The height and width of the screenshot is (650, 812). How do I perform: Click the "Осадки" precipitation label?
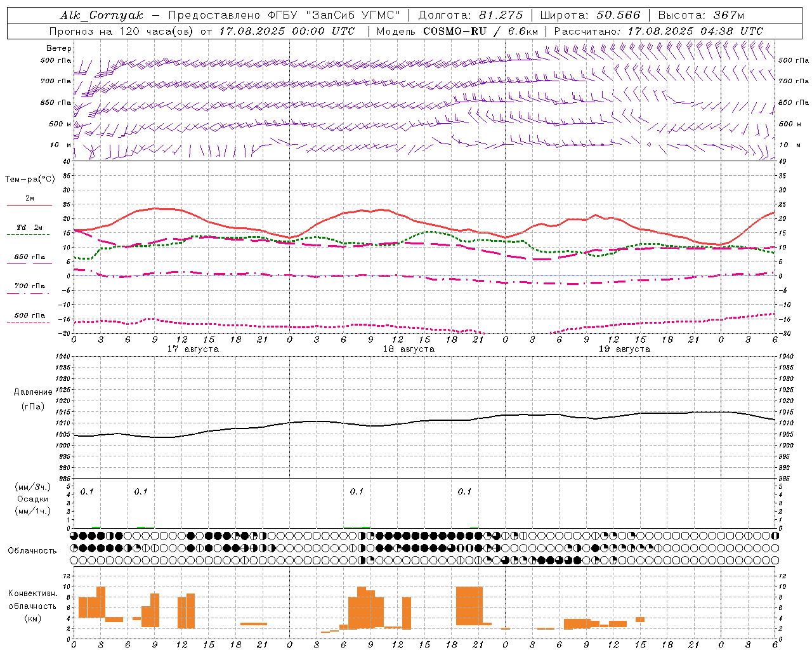click(x=33, y=499)
